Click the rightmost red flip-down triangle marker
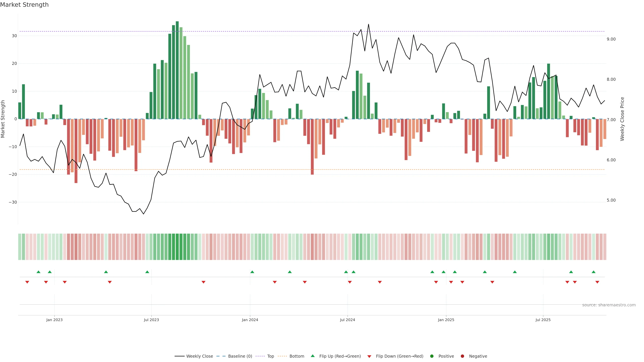This screenshot has width=644, height=362. 597,282
